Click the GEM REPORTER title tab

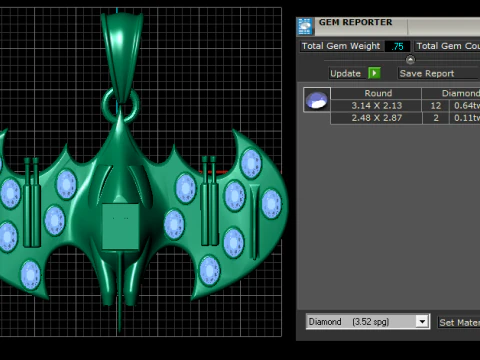pos(355,22)
